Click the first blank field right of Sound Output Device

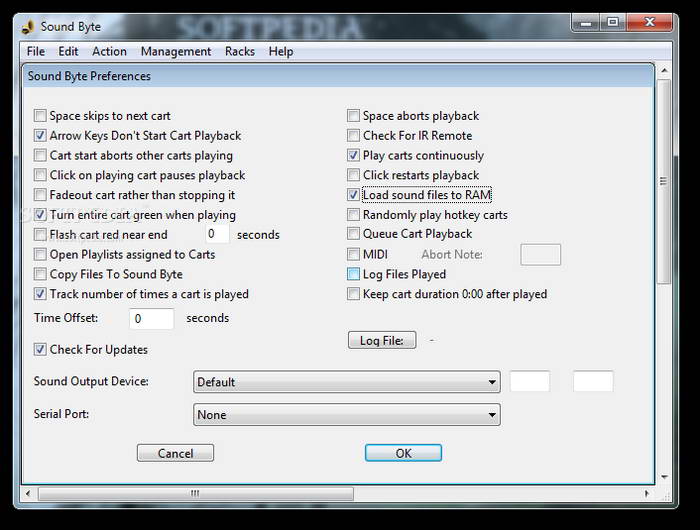[x=530, y=381]
